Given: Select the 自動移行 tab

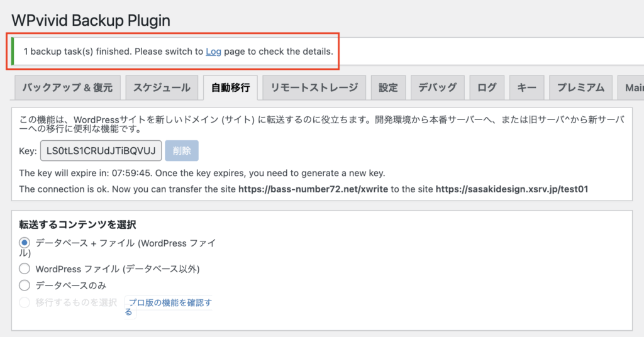Looking at the screenshot, I should point(230,87).
